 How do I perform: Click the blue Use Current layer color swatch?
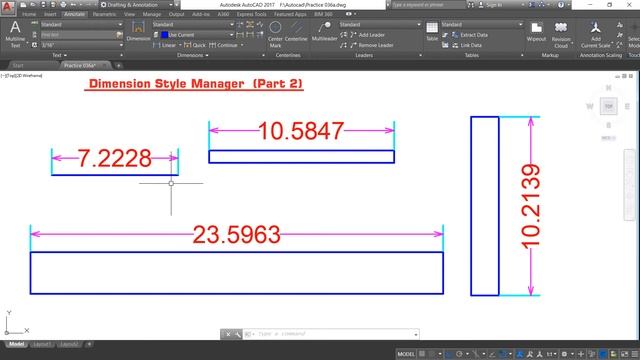click(164, 35)
